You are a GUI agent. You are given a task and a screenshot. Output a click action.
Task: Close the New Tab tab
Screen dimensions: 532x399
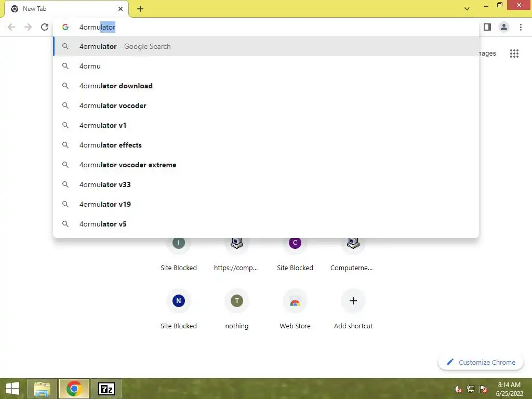[x=121, y=9]
